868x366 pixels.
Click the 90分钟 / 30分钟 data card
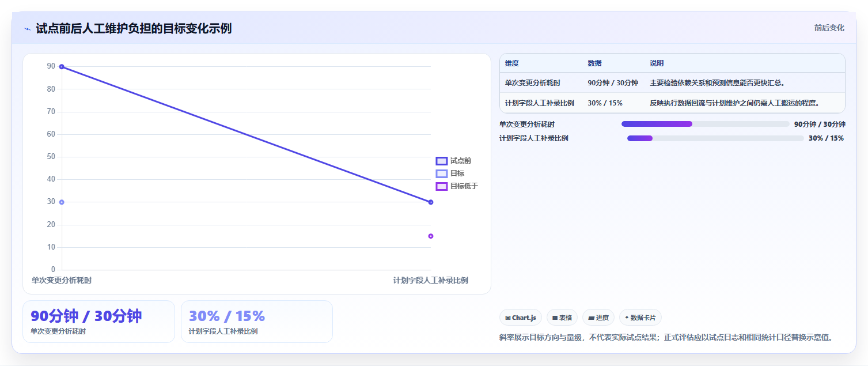click(98, 322)
